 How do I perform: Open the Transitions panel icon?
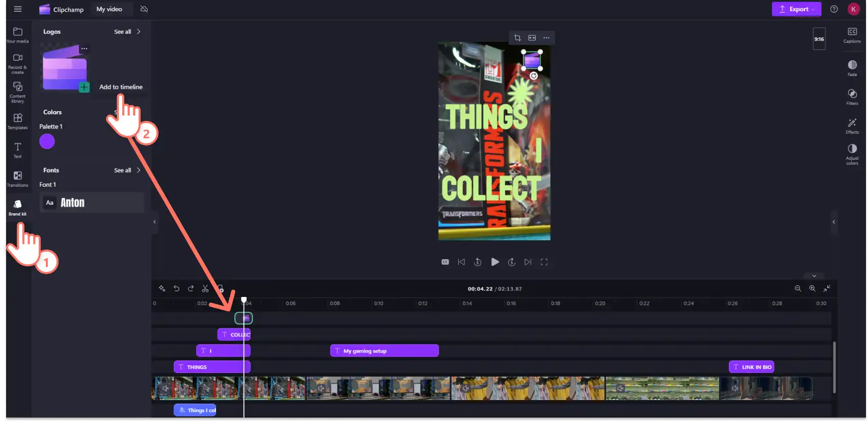(x=17, y=179)
